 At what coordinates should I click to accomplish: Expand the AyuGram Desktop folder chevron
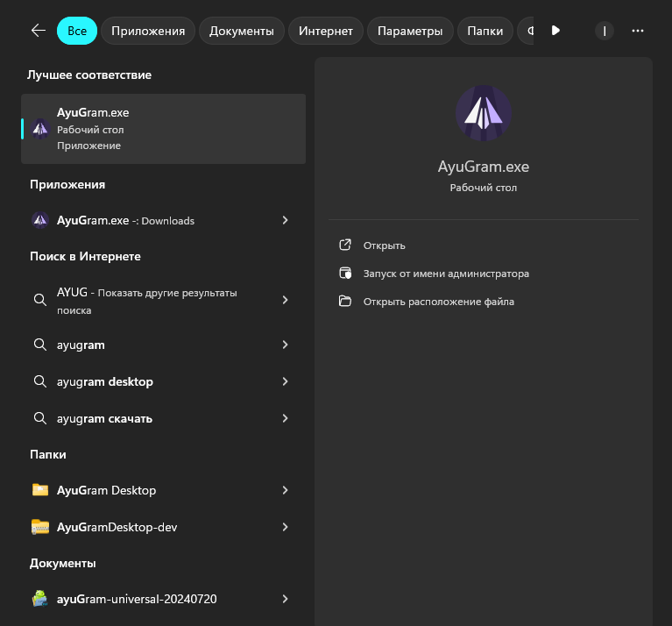click(x=285, y=490)
